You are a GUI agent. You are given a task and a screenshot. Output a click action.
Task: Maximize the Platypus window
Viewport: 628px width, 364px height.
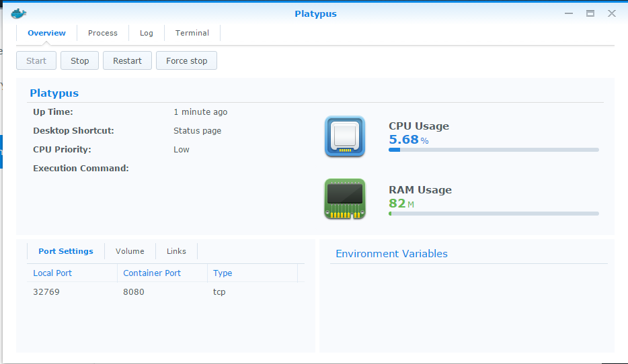pos(590,13)
